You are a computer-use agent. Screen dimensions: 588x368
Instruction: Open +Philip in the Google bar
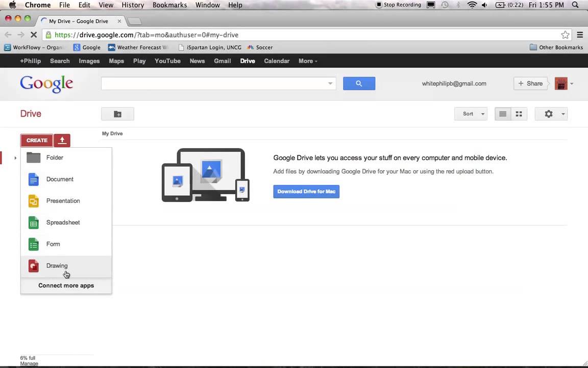pyautogui.click(x=31, y=61)
